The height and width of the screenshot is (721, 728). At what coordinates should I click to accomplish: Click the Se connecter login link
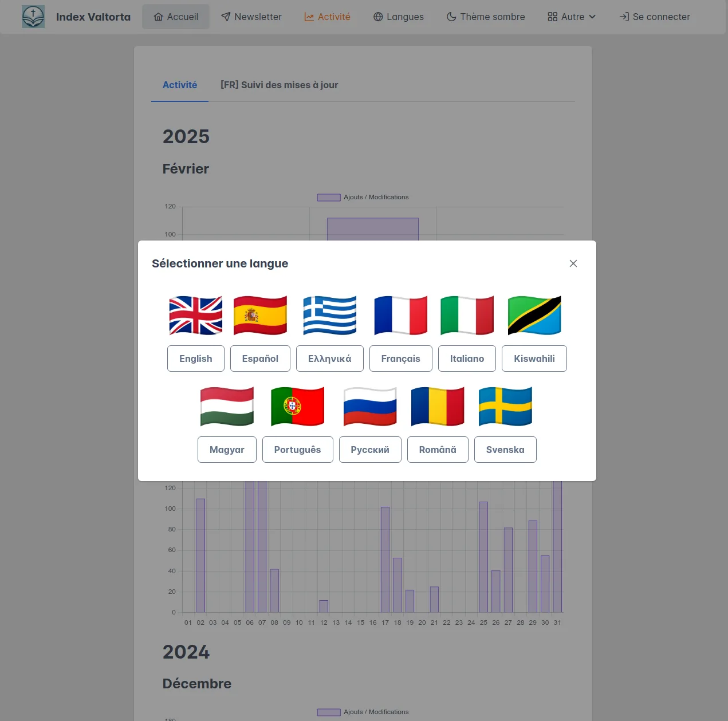[x=655, y=17]
